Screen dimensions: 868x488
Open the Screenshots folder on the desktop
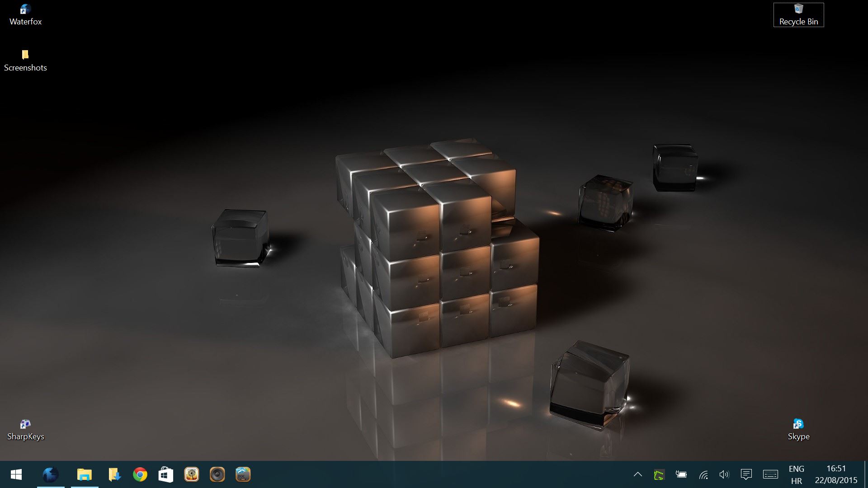(x=26, y=56)
